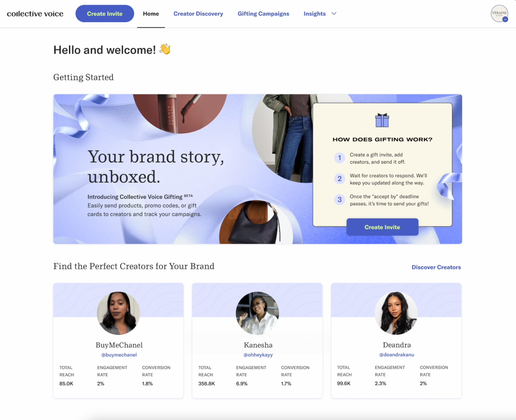Viewport: 516px width, 420px height.
Task: Click the collective voice logo
Action: point(35,14)
